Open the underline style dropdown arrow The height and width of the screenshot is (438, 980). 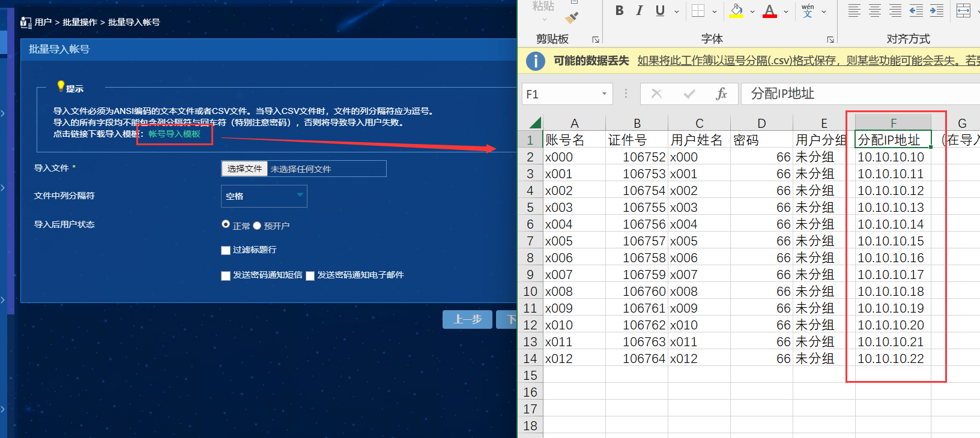[x=677, y=11]
